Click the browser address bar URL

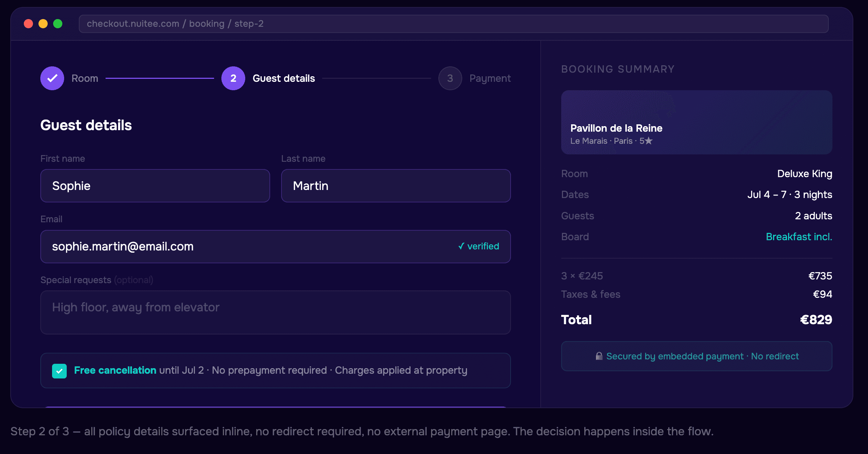(175, 24)
